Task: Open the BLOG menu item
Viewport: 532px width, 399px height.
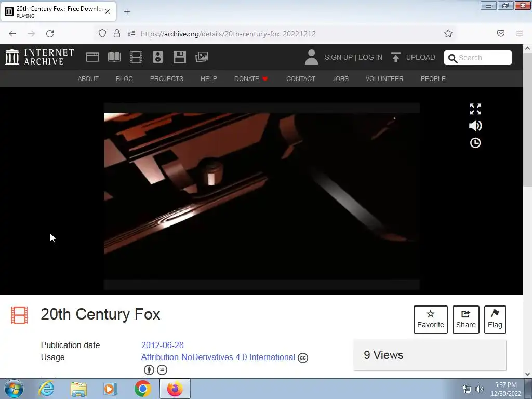Action: point(124,79)
